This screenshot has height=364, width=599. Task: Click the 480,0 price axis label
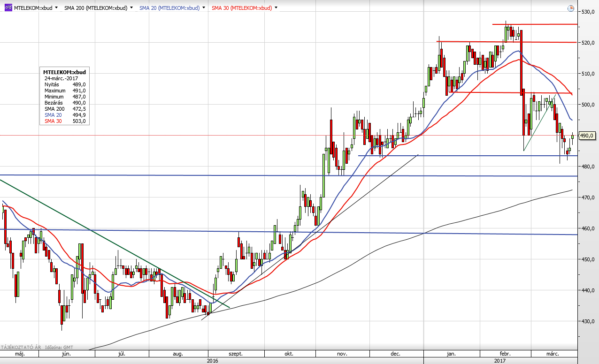589,167
